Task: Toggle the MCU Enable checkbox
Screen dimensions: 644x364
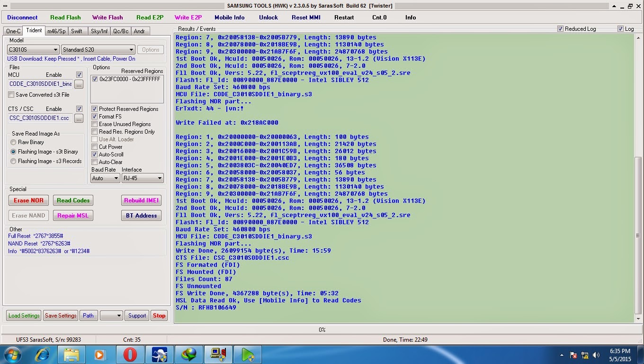Action: 79,75
